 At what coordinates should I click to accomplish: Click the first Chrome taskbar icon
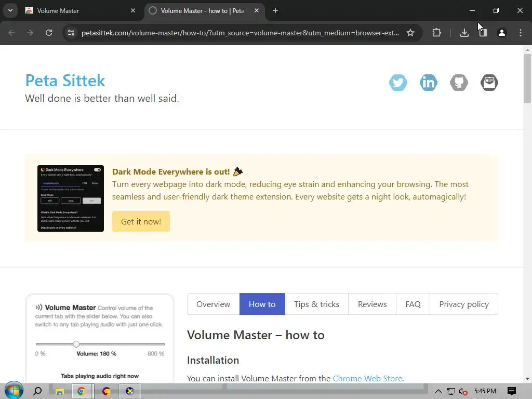[x=81, y=391]
